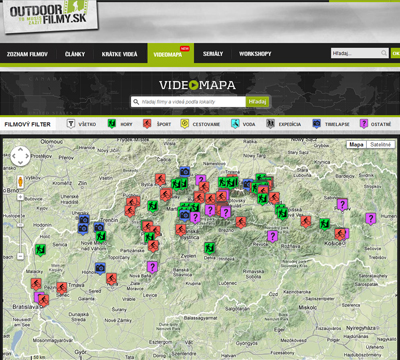Screen dimensions: 400x360
Task: Filter the map by Cestovanie
Action: (200, 124)
